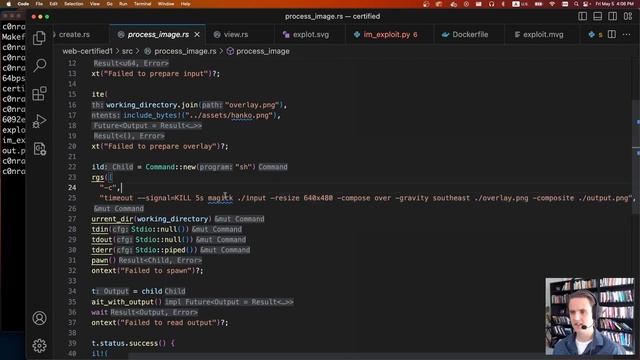Open the Explorer view in the activity bar

40,38
